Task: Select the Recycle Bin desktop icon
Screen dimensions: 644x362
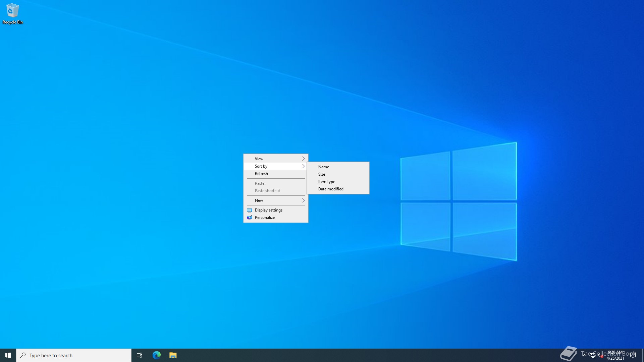Action: [x=13, y=14]
